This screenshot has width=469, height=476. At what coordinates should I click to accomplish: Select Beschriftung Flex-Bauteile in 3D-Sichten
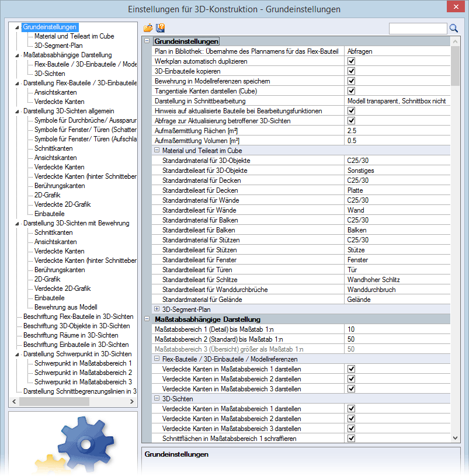78,317
